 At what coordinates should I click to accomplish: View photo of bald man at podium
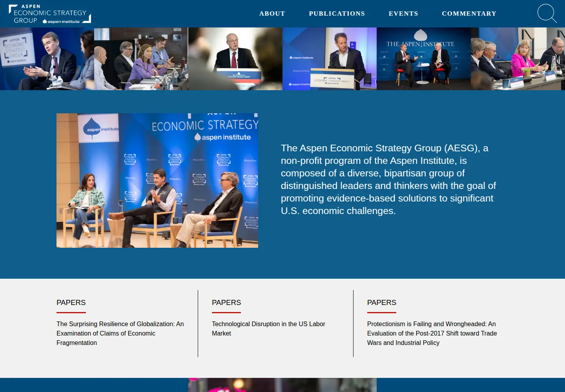(x=235, y=59)
